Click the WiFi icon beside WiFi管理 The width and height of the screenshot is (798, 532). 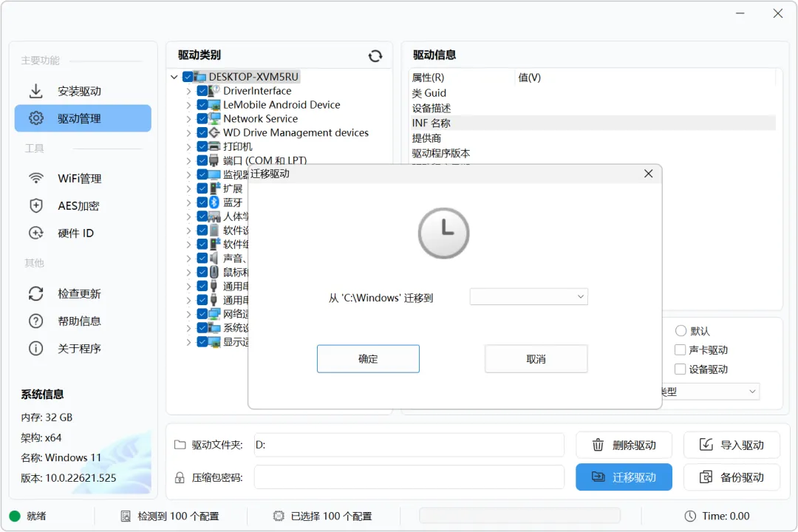35,178
